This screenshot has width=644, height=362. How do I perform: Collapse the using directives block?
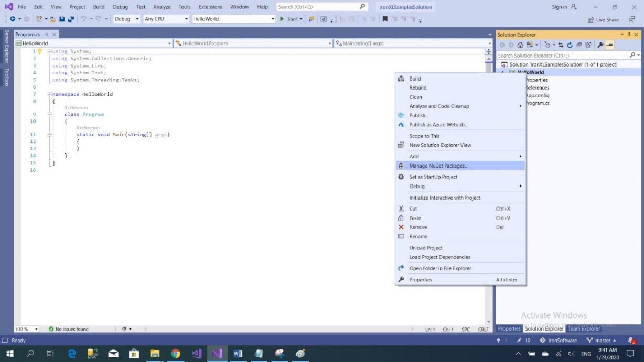point(49,51)
